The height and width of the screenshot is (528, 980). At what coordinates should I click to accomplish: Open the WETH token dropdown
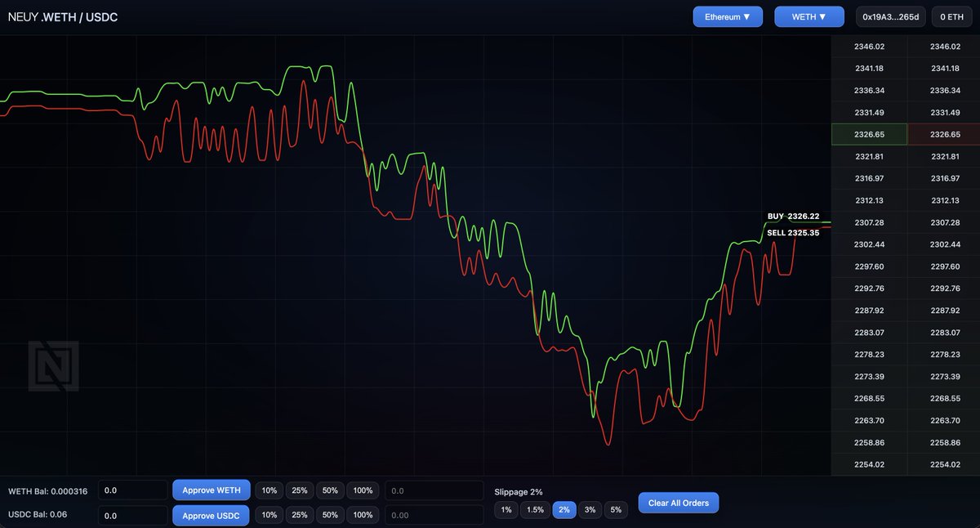809,16
